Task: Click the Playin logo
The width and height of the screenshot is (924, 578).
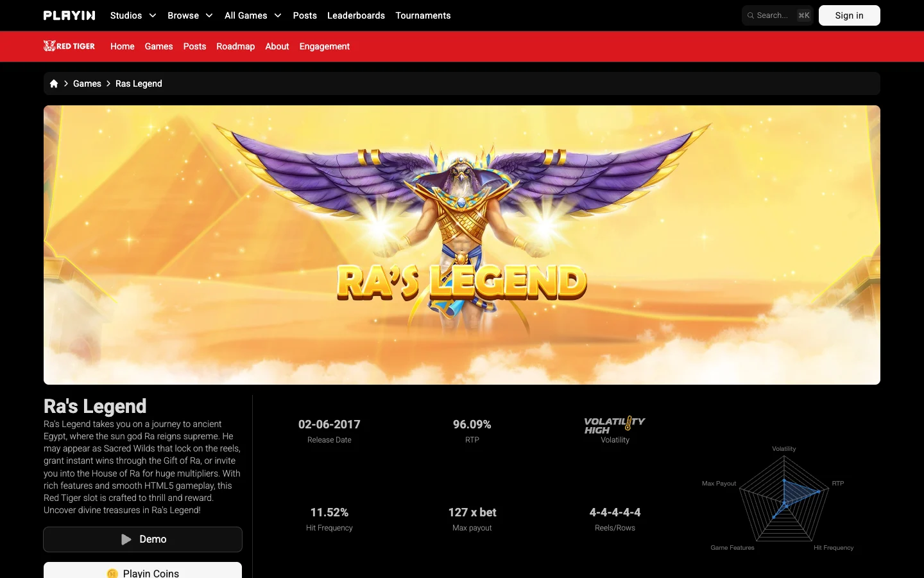Action: (69, 15)
